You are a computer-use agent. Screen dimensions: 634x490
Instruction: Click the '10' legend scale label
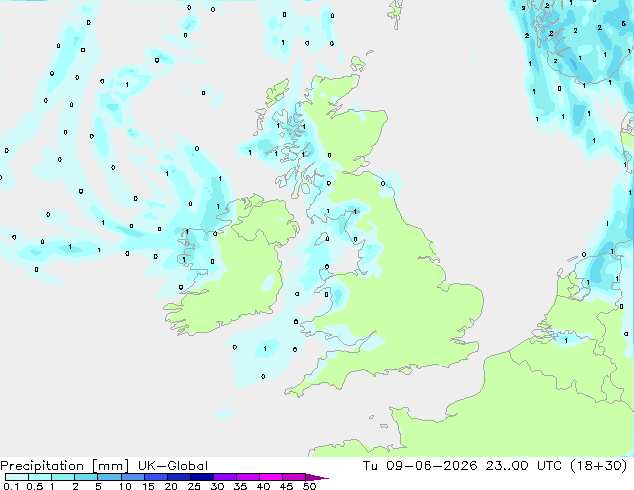pyautogui.click(x=125, y=486)
